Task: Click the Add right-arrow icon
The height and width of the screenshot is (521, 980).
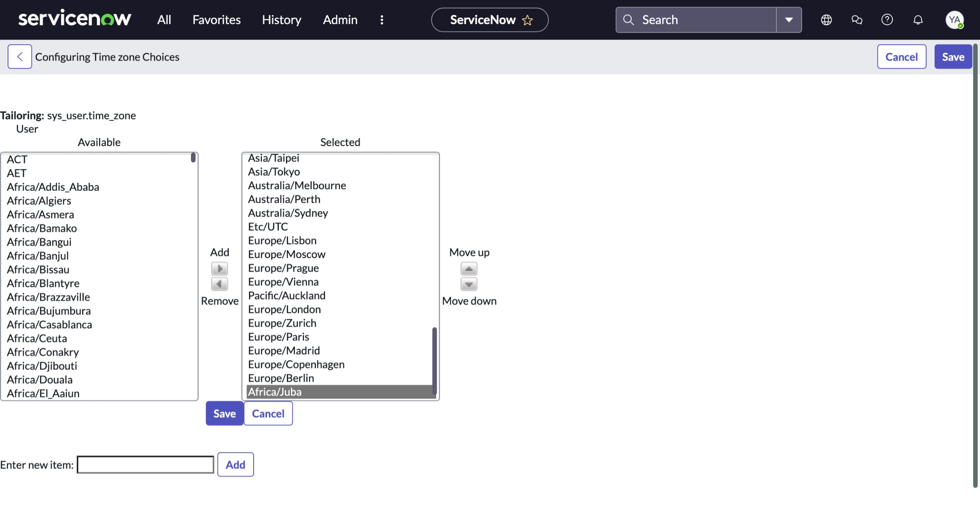Action: click(x=220, y=268)
